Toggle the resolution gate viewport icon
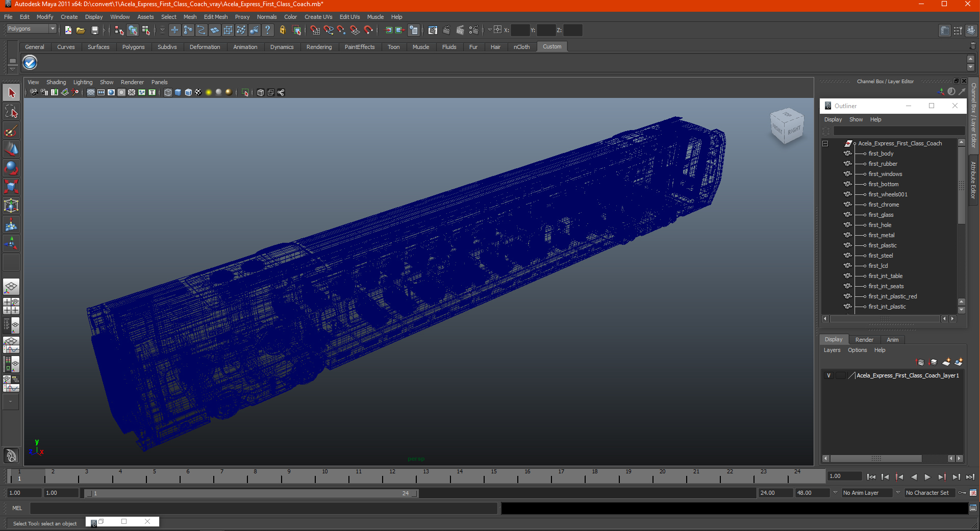 [x=111, y=92]
